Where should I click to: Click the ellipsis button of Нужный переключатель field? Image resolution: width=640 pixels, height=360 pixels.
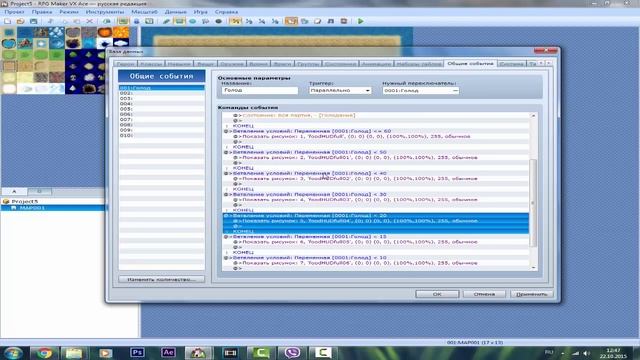coord(455,90)
